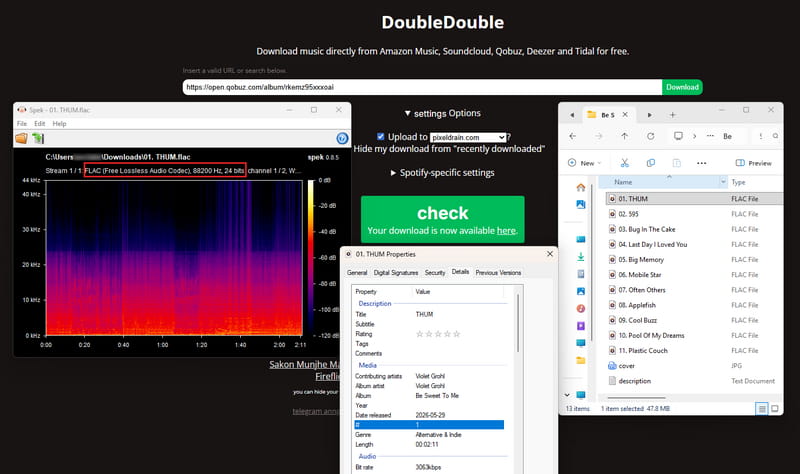Click File Explorer's forward arrow
800x474 pixels.
pos(598,136)
